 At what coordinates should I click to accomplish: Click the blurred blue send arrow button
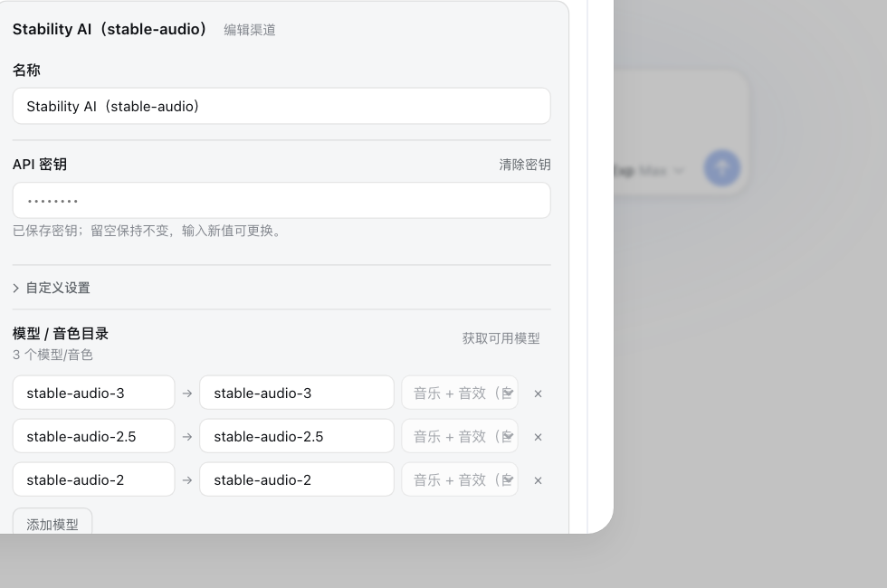coord(722,168)
